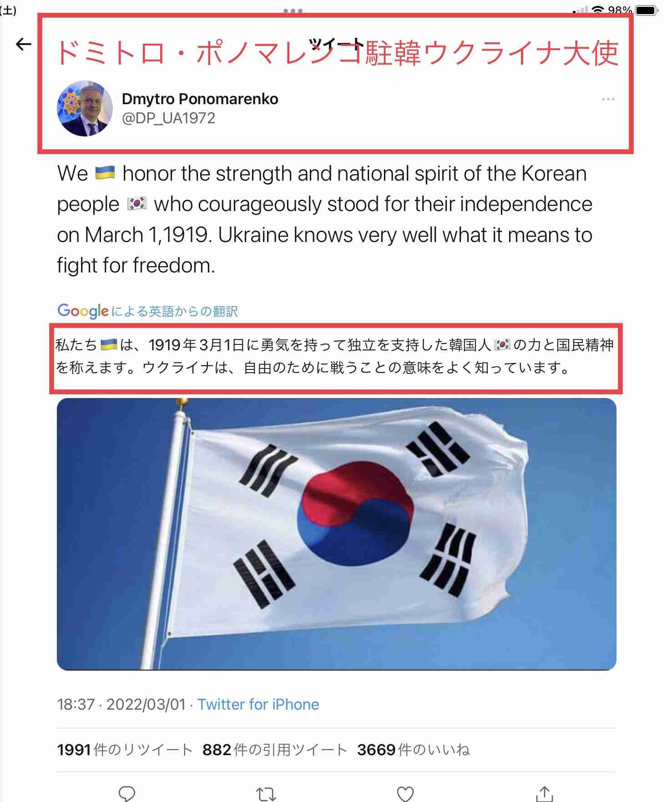View the 882 quote tweets
This screenshot has height=802, width=672.
pos(275,750)
